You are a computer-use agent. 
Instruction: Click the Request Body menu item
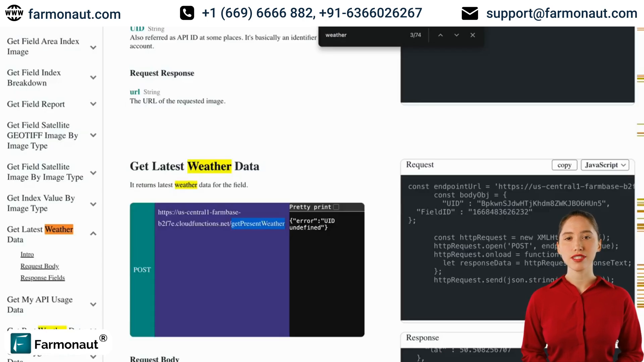[x=39, y=266]
